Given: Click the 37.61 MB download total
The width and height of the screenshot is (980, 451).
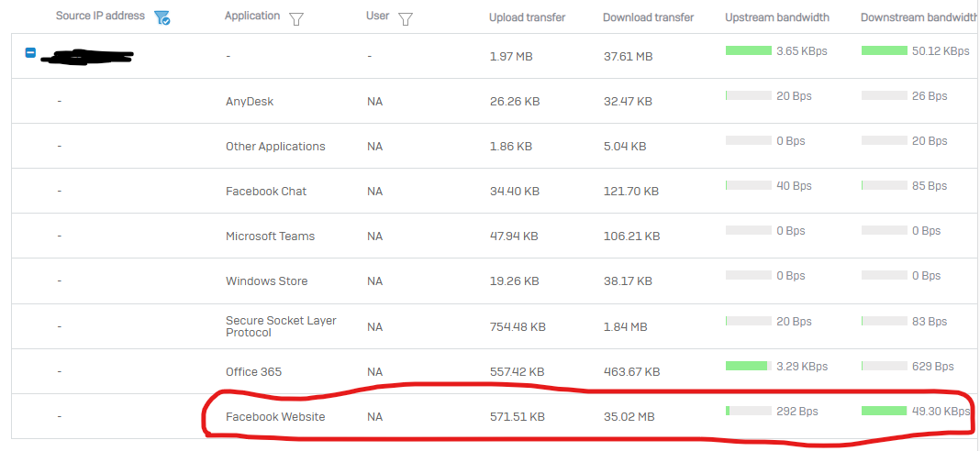Looking at the screenshot, I should click(629, 57).
